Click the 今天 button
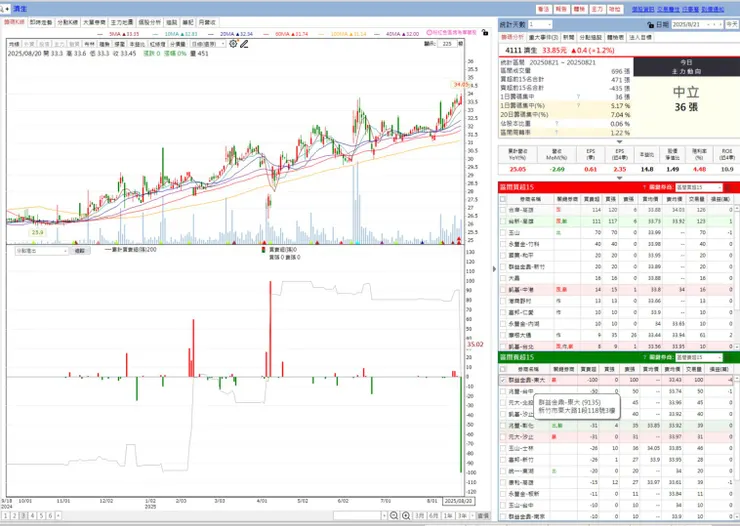Viewport: 740px width, 526px height. click(732, 25)
